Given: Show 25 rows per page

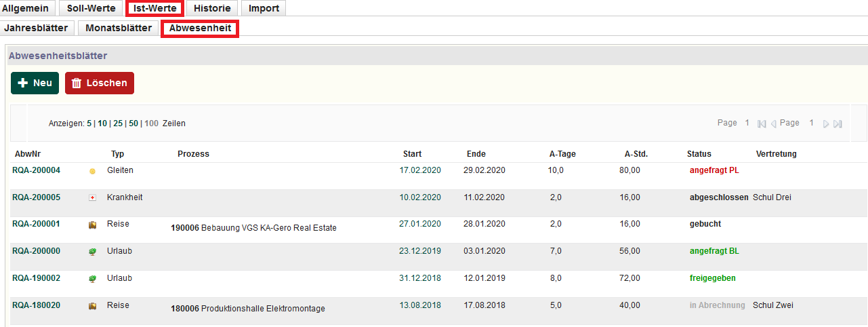Looking at the screenshot, I should (118, 123).
